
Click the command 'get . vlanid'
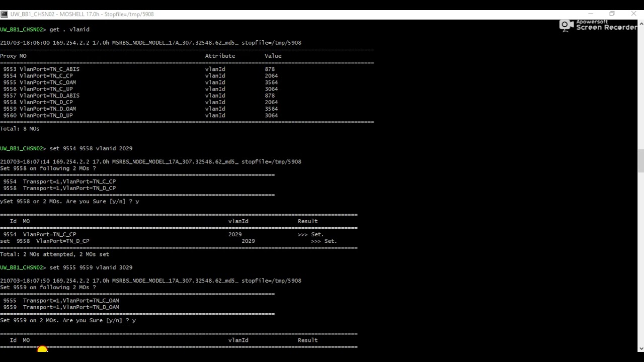click(69, 30)
